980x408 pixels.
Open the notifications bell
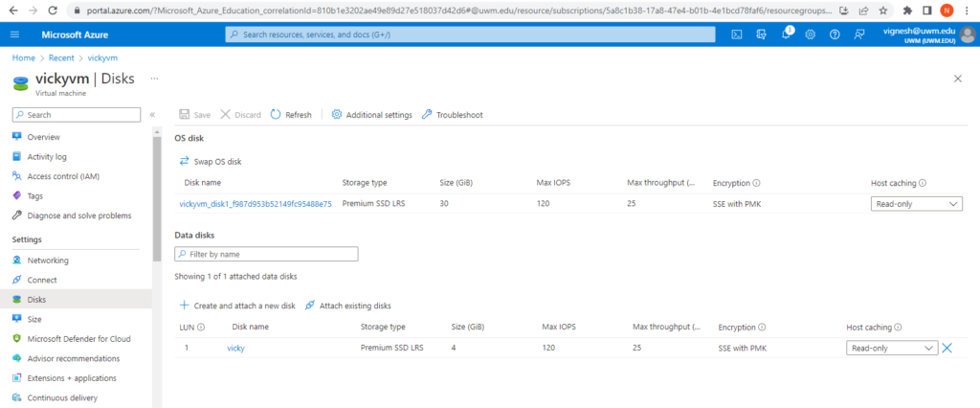click(x=787, y=35)
